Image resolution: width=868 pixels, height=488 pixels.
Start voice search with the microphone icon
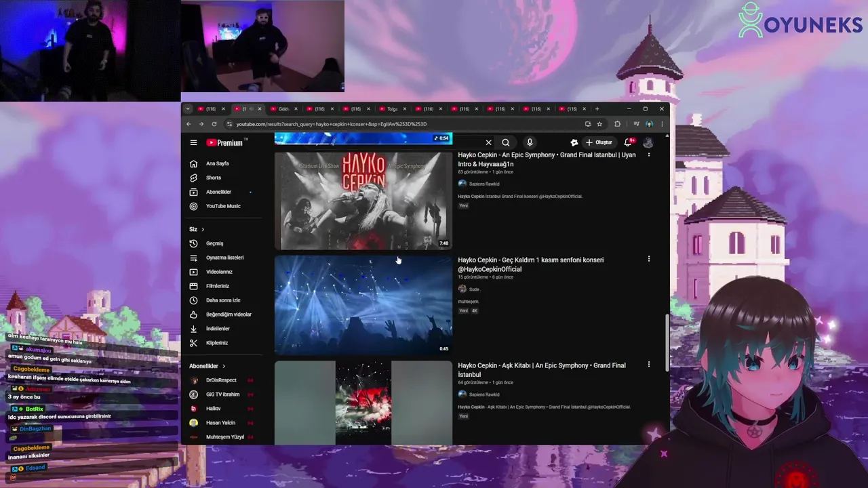pos(530,142)
